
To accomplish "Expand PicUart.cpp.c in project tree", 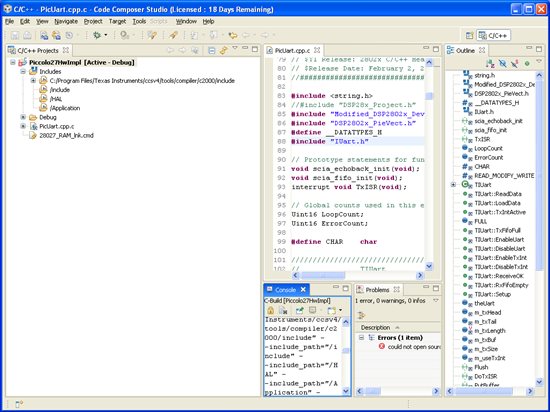I will (x=23, y=126).
